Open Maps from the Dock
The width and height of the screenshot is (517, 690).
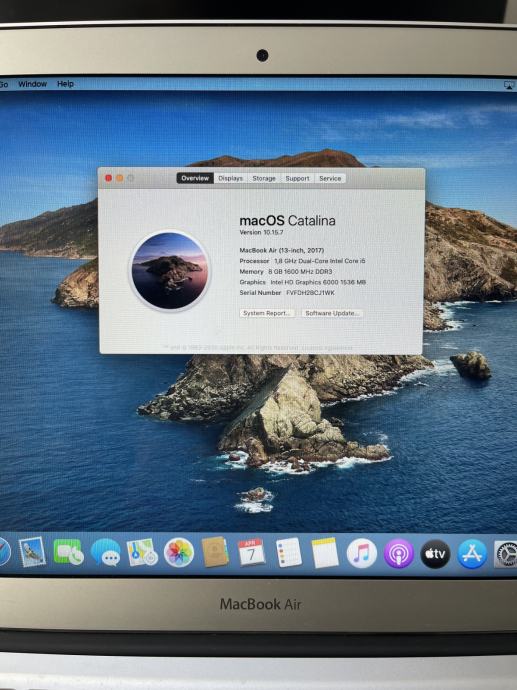point(142,553)
